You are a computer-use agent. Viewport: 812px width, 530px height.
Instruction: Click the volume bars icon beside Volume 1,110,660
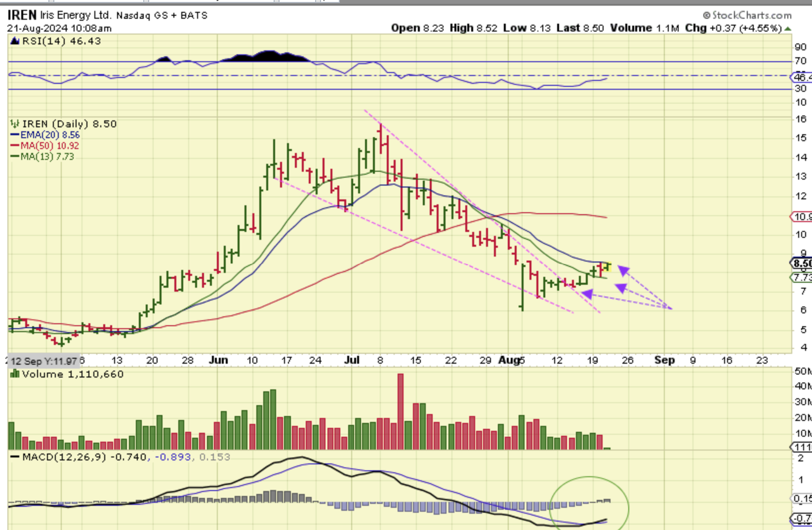[x=15, y=374]
